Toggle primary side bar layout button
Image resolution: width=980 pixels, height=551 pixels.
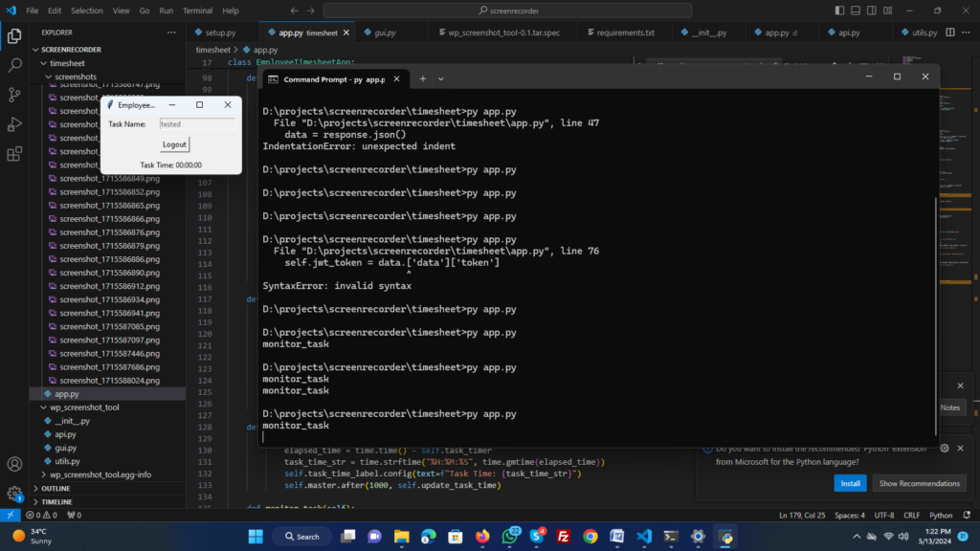pyautogui.click(x=840, y=11)
